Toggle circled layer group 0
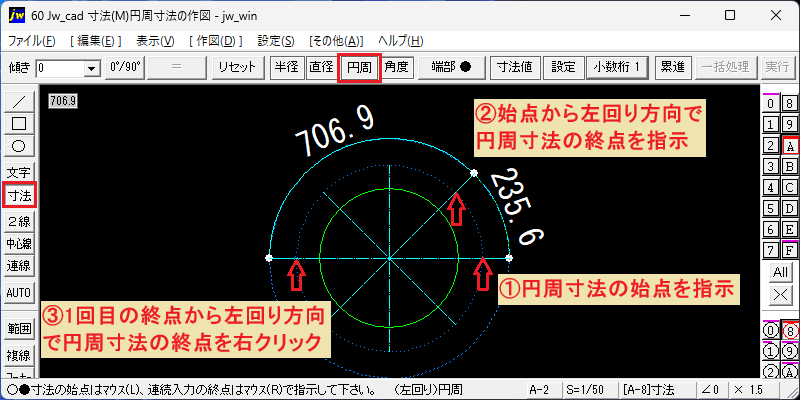 pos(770,331)
